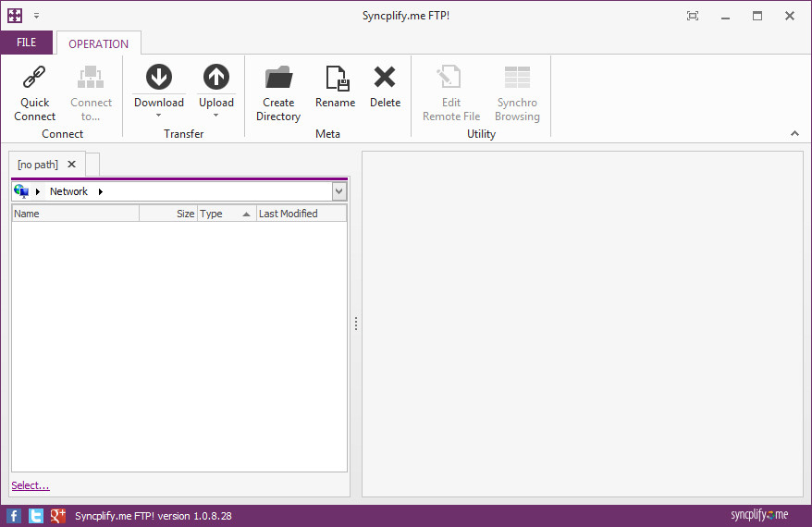
Task: Sort by the Type column header
Action: [x=227, y=214]
